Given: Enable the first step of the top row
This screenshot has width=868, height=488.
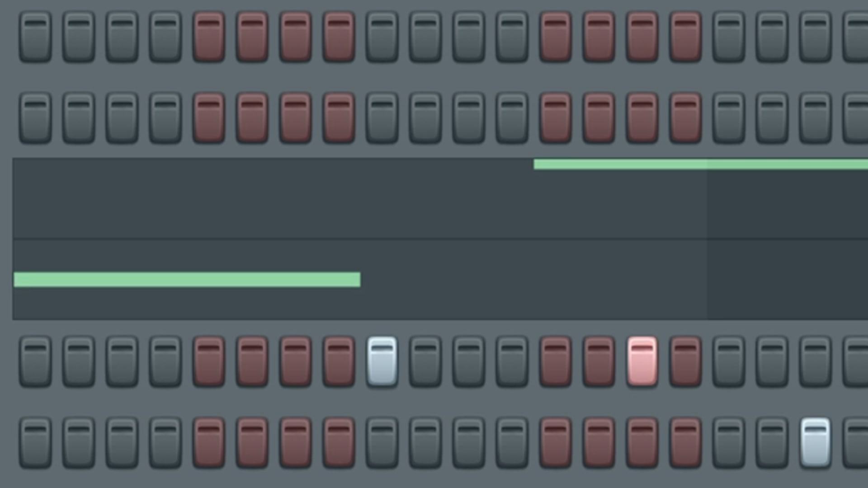Looking at the screenshot, I should click(35, 37).
